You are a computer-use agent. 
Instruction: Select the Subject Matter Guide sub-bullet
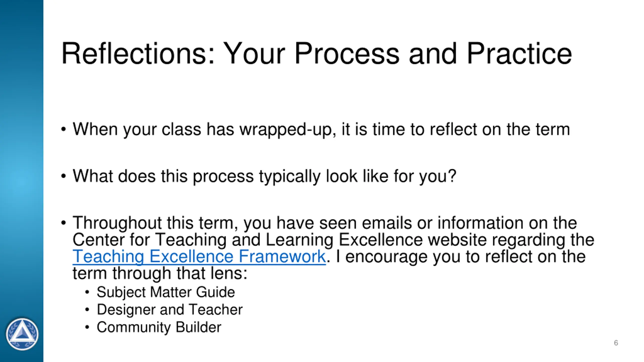point(166,292)
